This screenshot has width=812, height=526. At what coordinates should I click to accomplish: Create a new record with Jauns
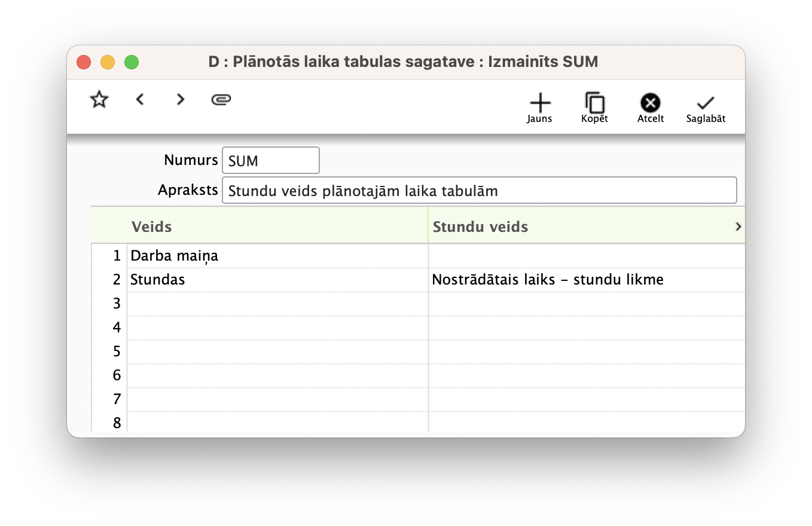pyautogui.click(x=539, y=108)
